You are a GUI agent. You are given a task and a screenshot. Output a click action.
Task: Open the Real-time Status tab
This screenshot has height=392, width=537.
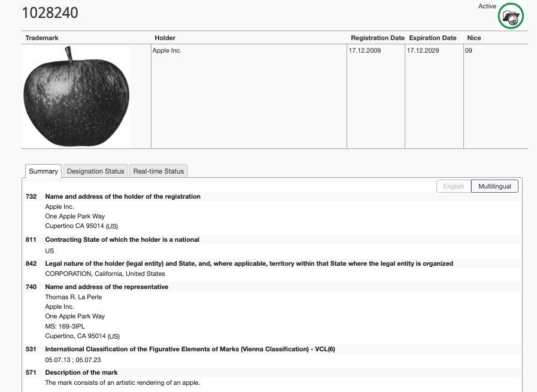(158, 171)
